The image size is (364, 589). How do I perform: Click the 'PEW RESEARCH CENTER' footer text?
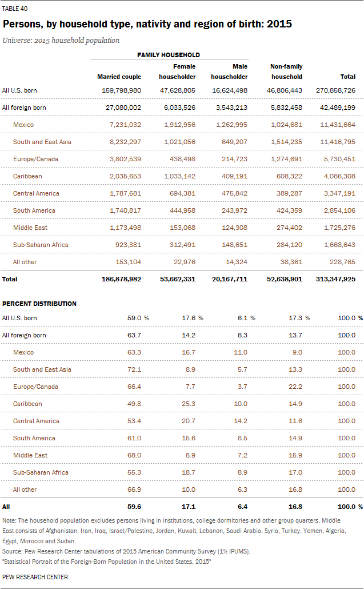point(35,577)
